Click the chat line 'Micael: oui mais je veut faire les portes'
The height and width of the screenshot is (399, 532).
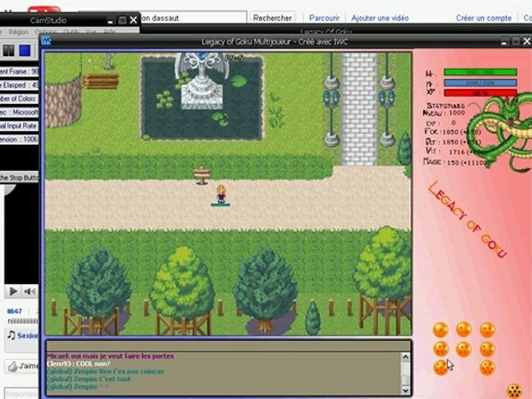pos(110,356)
